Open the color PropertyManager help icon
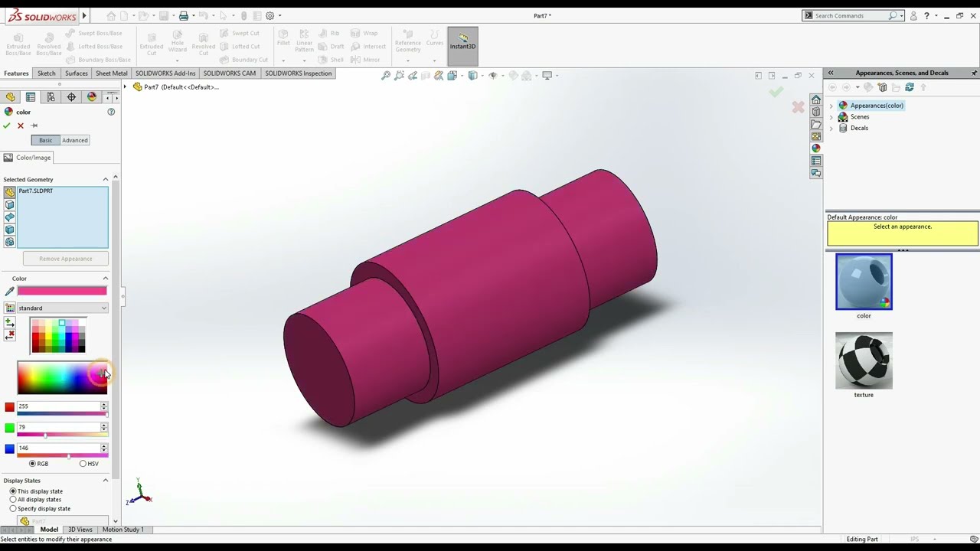980x551 pixels. pos(111,112)
